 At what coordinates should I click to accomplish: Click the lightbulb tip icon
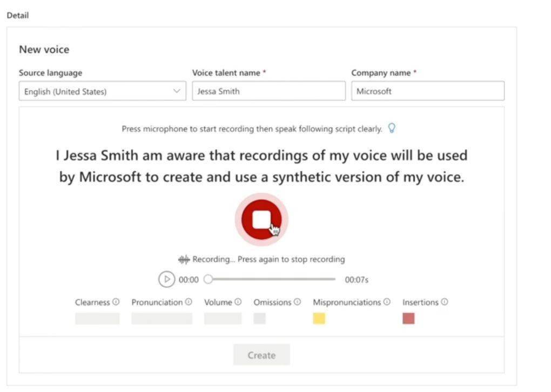391,129
